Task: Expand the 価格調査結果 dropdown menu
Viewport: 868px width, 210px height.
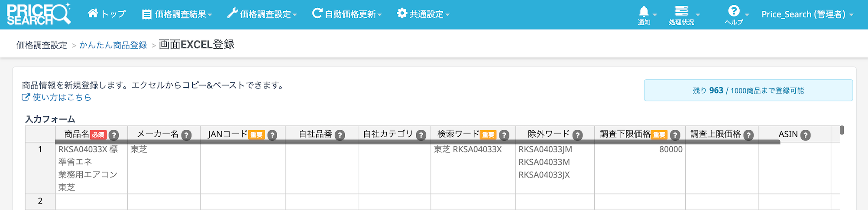Action: point(177,14)
